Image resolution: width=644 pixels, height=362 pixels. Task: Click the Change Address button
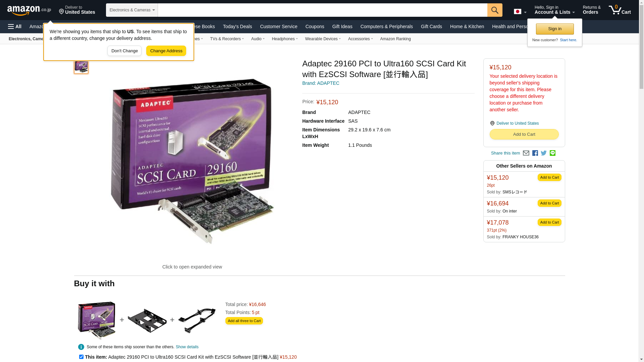tap(166, 51)
